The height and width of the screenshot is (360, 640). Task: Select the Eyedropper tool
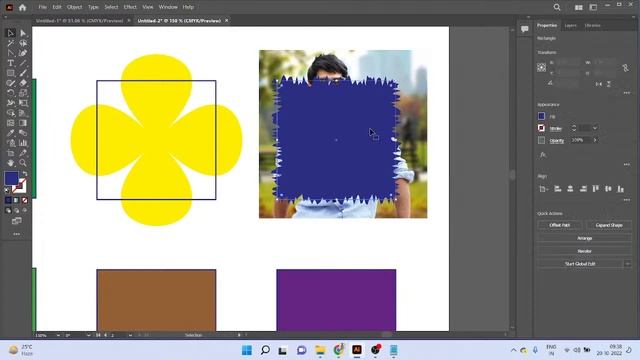tap(11, 133)
